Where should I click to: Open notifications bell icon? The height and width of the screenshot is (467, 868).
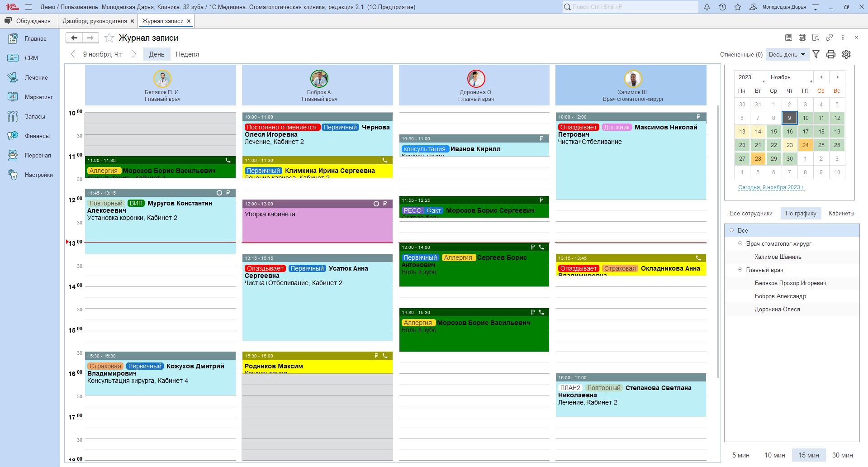pos(707,7)
